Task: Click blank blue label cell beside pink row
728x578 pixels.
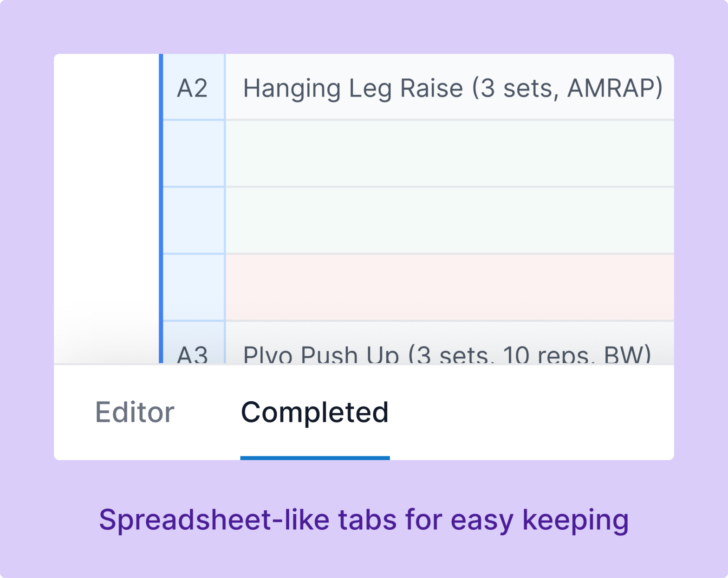Action: [194, 287]
